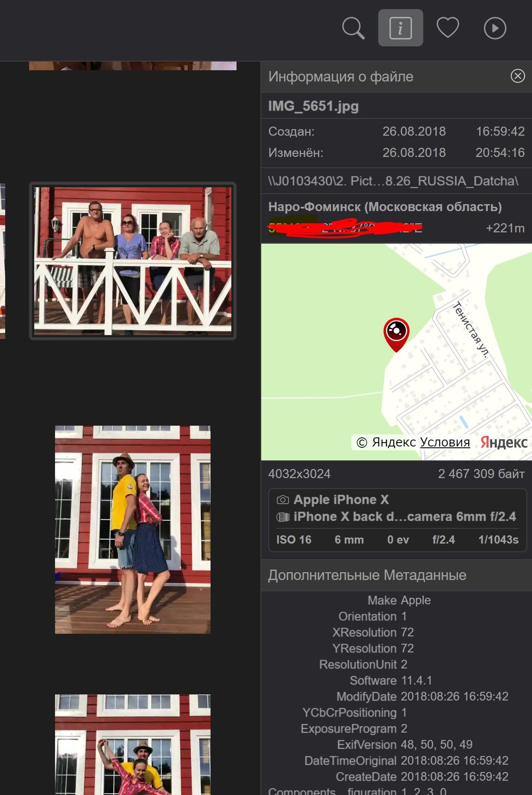
Task: Click the Тенистая ул. street label on map
Action: tap(471, 329)
